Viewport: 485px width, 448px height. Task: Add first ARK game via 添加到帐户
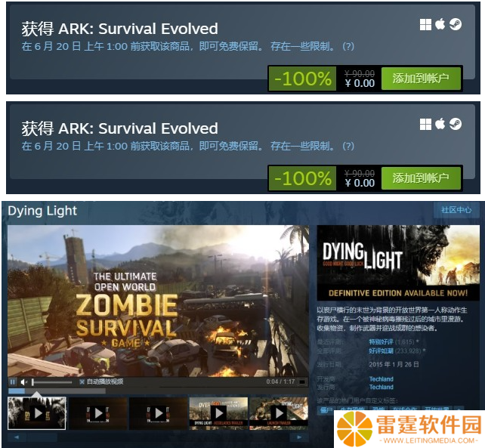(x=421, y=79)
